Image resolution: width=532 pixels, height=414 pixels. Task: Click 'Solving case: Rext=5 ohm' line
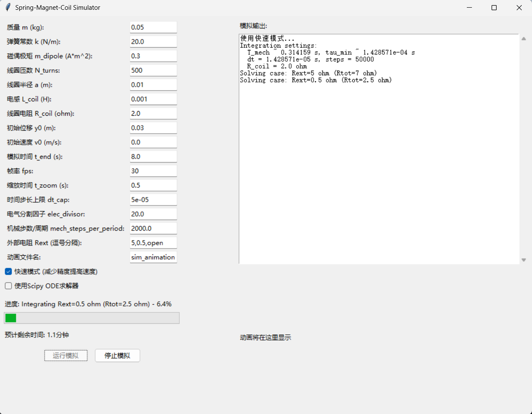click(x=308, y=73)
